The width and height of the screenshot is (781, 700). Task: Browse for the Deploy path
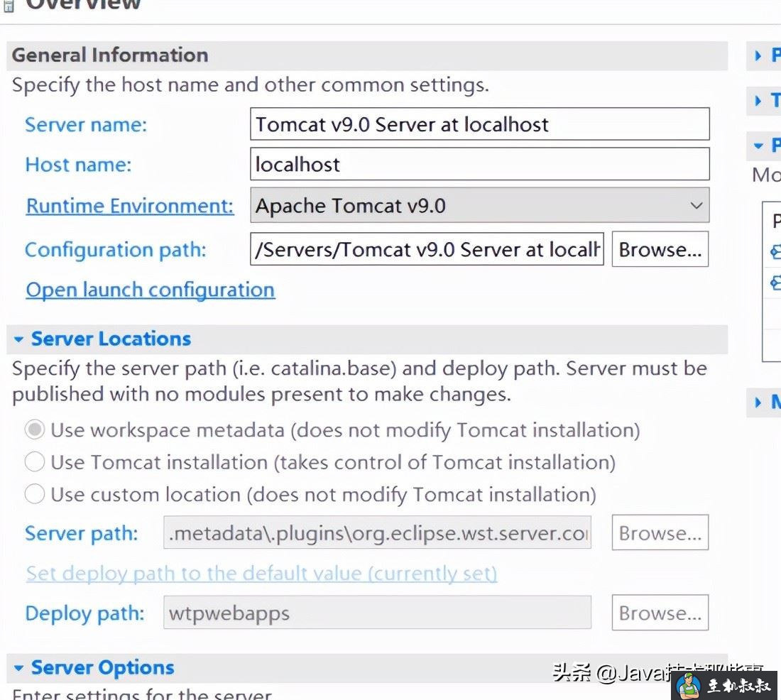660,612
